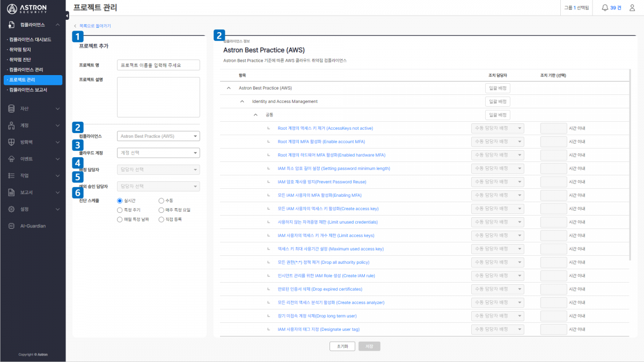Open Create access analyzer item
This screenshot has width=644, height=362.
click(x=331, y=302)
